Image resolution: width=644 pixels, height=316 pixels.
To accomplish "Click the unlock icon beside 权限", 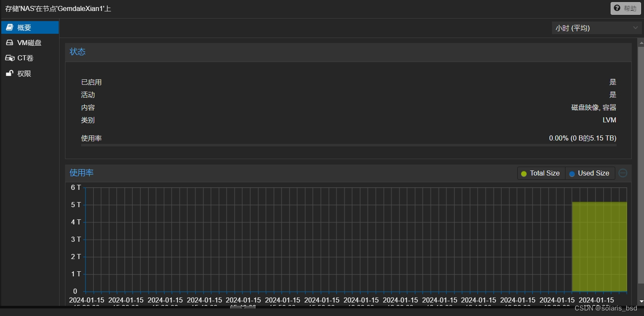I will click(9, 73).
